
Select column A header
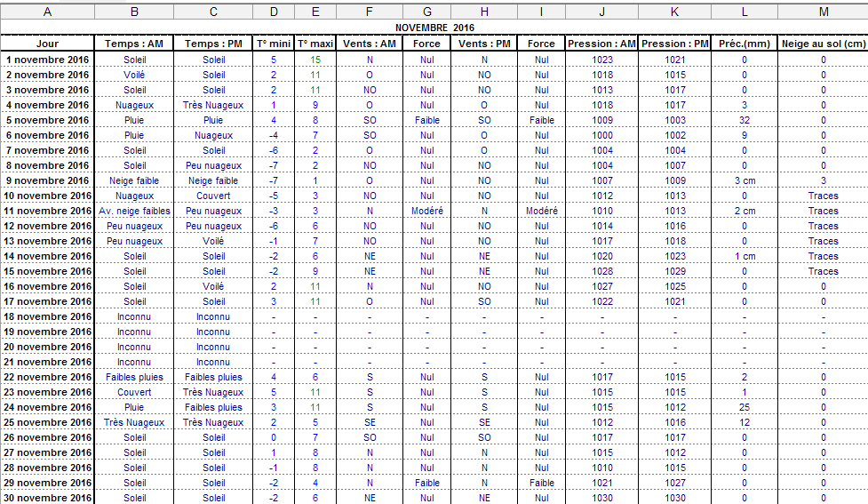coord(47,12)
